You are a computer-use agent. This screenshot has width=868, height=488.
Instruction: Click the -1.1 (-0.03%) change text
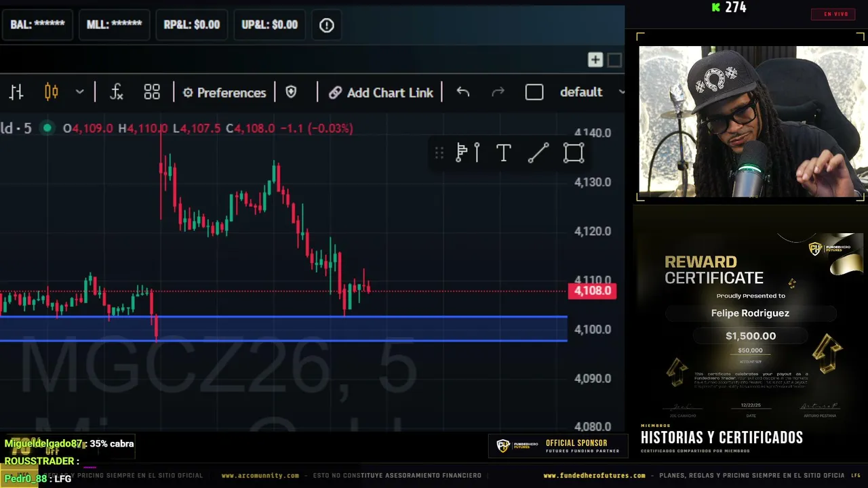(x=317, y=128)
